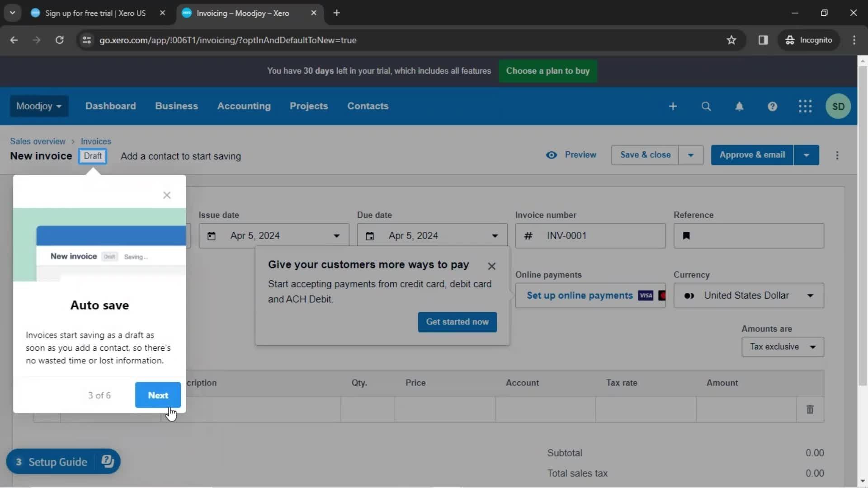
Task: Go to Invoices breadcrumb link
Action: click(x=96, y=141)
